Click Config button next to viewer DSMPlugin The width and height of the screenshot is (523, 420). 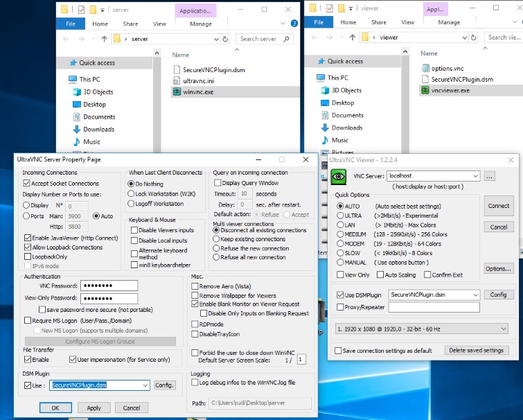[x=498, y=295]
